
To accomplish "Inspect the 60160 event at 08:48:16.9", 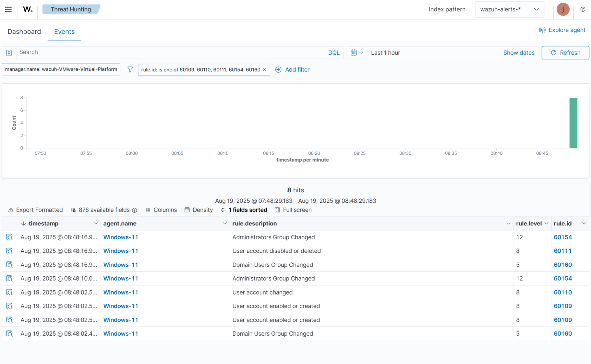I will coord(9,265).
